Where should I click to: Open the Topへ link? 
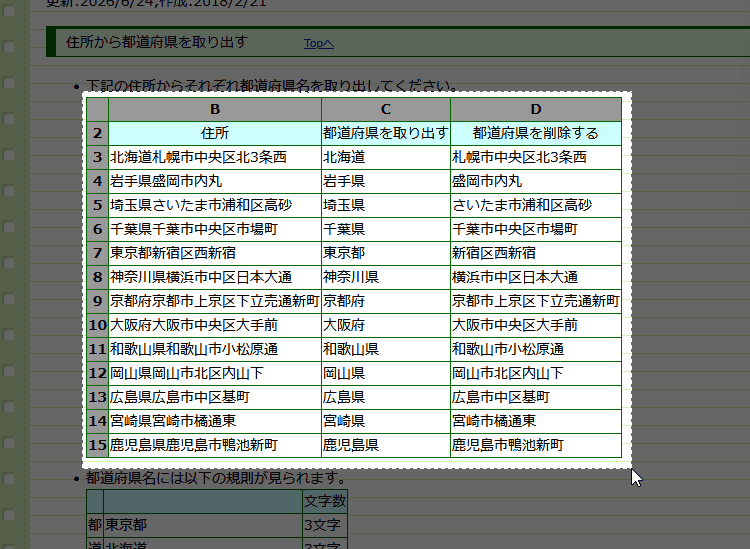[319, 43]
